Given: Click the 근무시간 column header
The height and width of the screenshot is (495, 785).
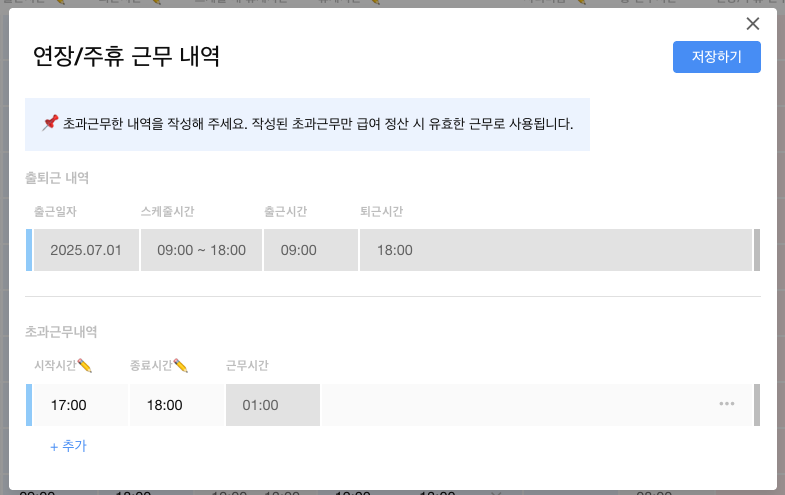Looking at the screenshot, I should [x=247, y=365].
